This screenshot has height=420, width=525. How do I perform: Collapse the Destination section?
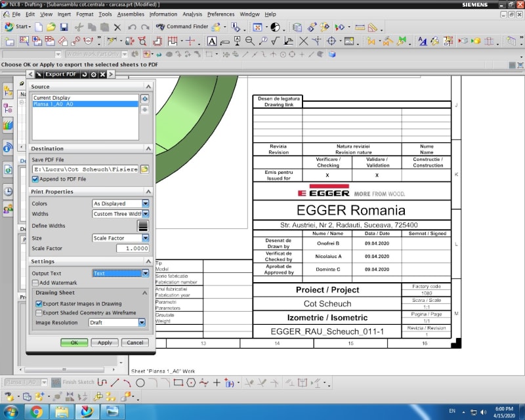pos(148,148)
